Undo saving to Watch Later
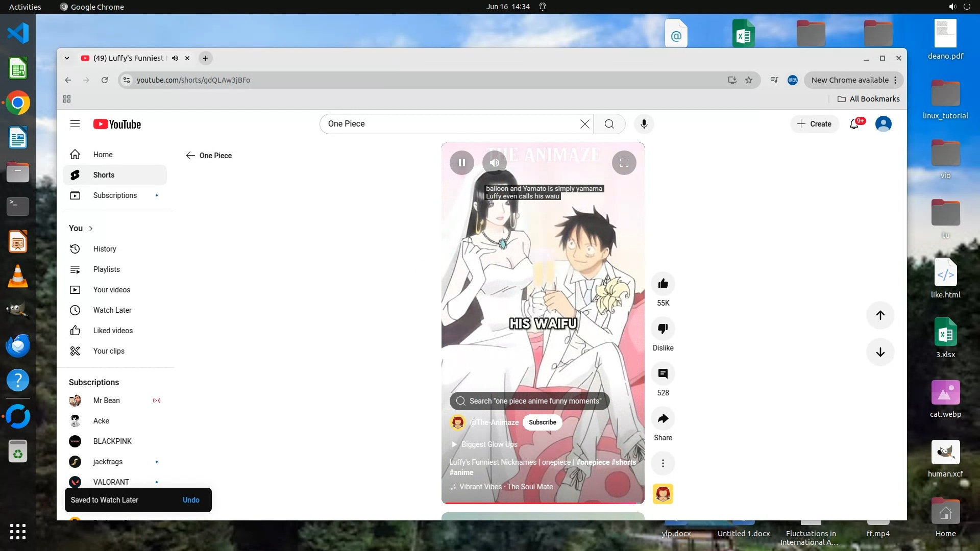The image size is (980, 551). [191, 500]
